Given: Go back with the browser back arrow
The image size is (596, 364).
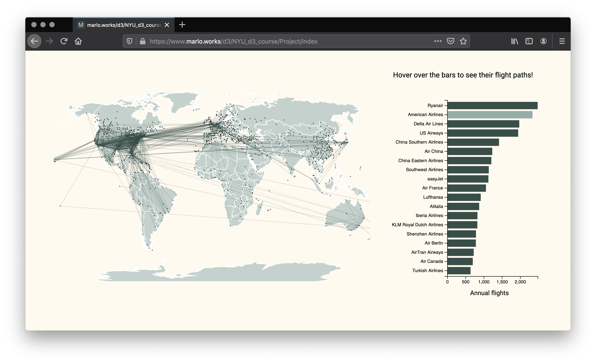Looking at the screenshot, I should click(x=34, y=41).
